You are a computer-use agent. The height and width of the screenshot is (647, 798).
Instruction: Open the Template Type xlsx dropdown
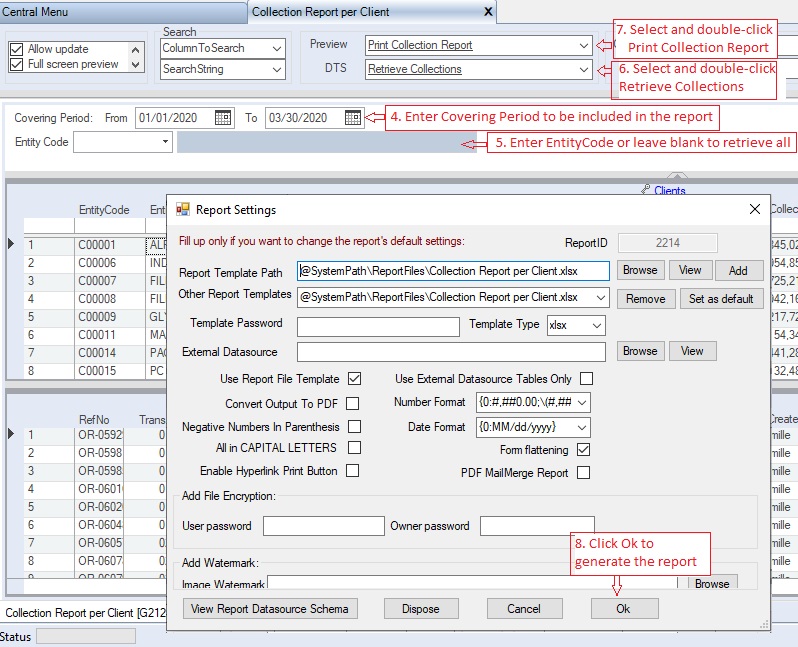pyautogui.click(x=597, y=325)
